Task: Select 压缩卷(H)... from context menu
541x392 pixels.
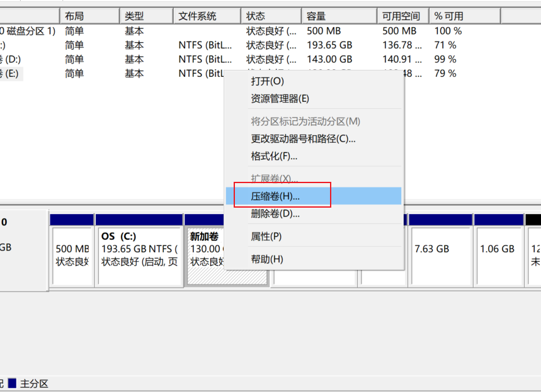Action: 313,196
